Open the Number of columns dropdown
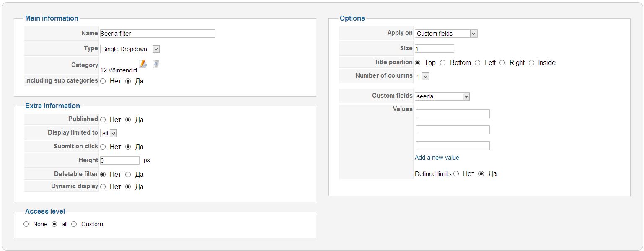Viewport: 644px width, 251px height. tap(422, 76)
